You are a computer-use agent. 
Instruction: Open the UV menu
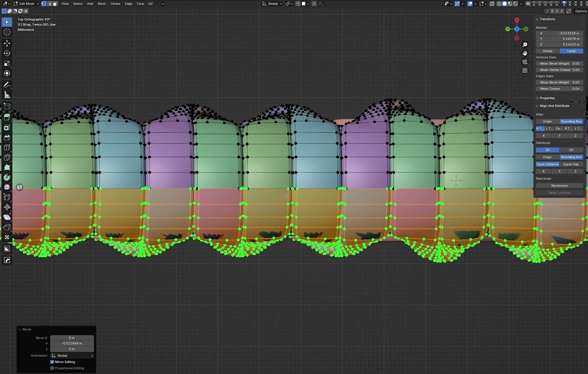pyautogui.click(x=150, y=4)
